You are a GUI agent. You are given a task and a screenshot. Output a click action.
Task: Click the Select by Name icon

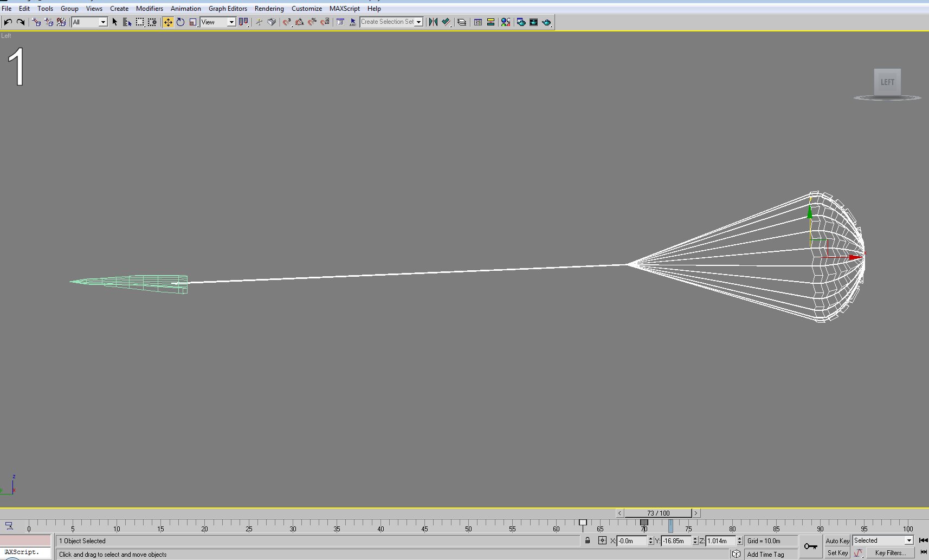coord(127,22)
